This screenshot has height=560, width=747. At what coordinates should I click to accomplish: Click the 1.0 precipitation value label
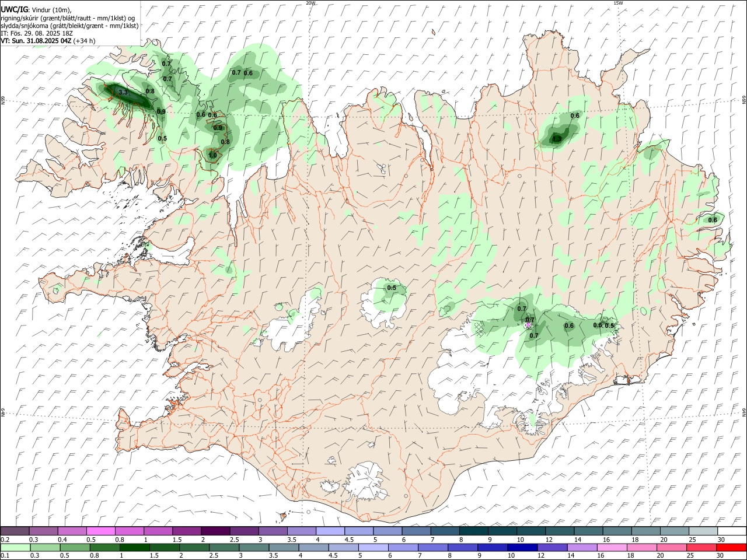212,155
